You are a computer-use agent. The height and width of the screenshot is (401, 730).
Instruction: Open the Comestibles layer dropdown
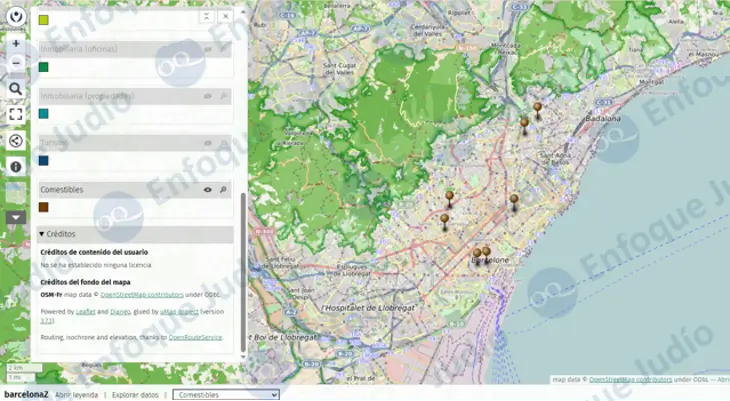click(x=226, y=394)
